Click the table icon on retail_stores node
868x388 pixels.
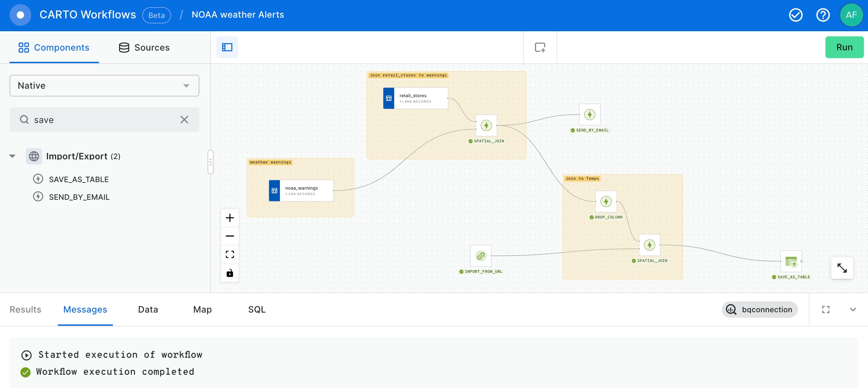click(x=389, y=98)
